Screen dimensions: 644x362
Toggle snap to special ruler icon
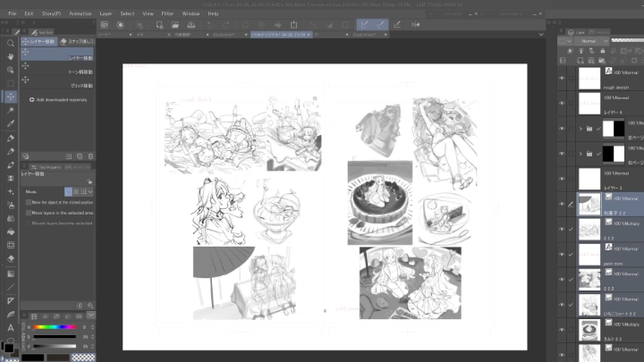(380, 25)
